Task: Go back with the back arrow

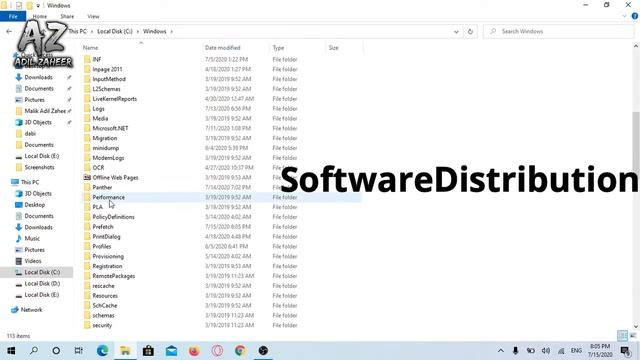Action: click(9, 31)
